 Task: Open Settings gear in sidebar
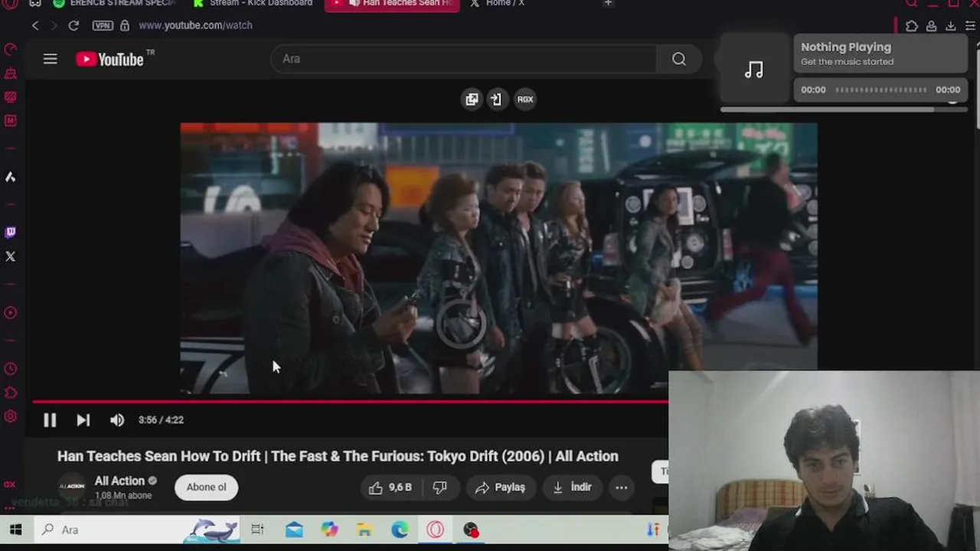[11, 416]
